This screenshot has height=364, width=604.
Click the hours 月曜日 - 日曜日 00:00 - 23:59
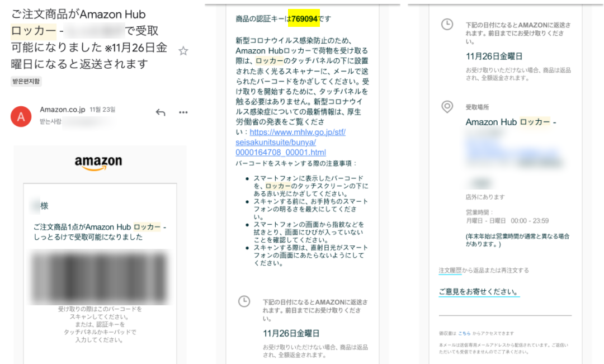[x=507, y=221]
